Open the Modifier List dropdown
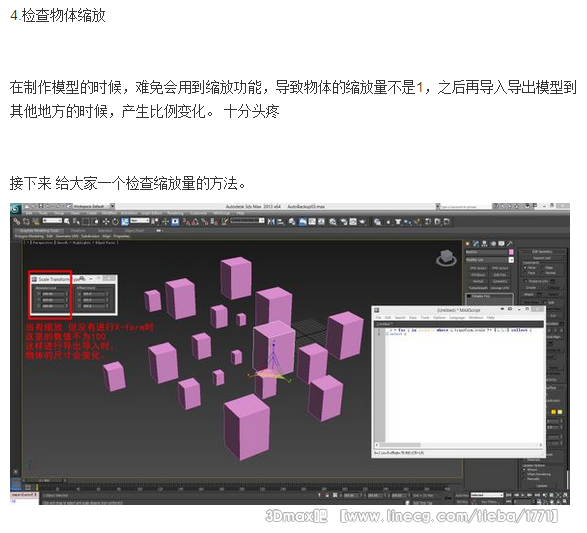 [490, 260]
